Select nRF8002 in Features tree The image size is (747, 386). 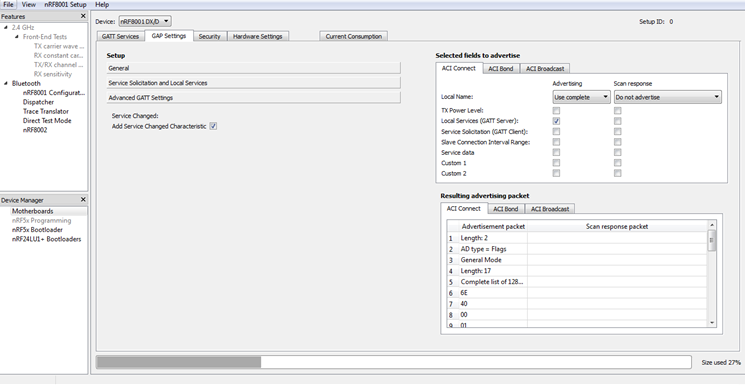(x=35, y=130)
